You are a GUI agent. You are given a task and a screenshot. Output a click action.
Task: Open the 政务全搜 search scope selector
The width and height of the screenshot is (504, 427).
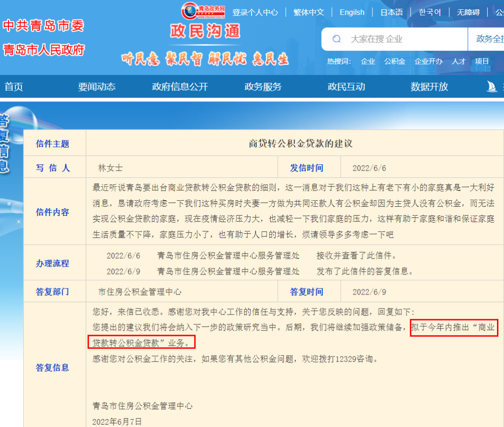(x=488, y=39)
